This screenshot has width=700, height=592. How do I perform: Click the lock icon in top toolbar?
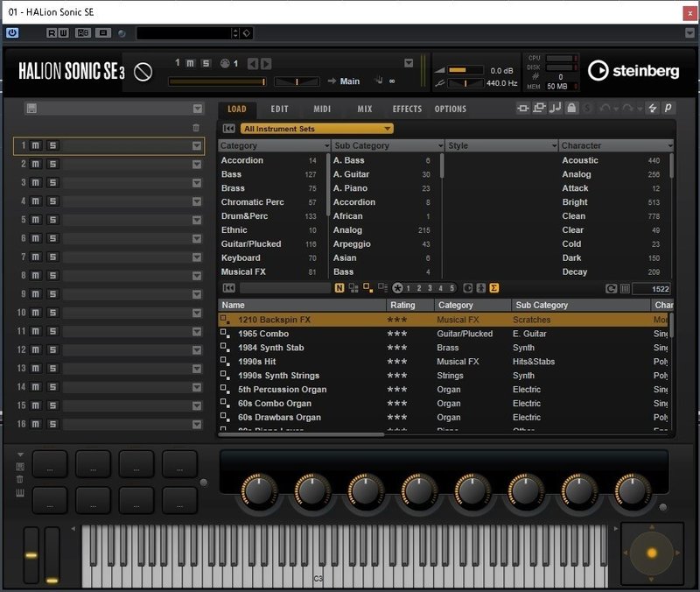coord(571,108)
